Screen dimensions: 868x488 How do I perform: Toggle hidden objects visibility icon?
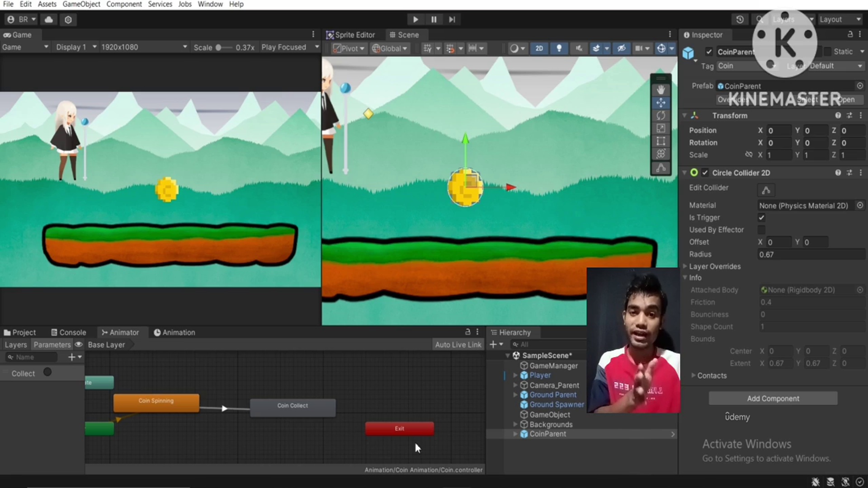tap(622, 48)
